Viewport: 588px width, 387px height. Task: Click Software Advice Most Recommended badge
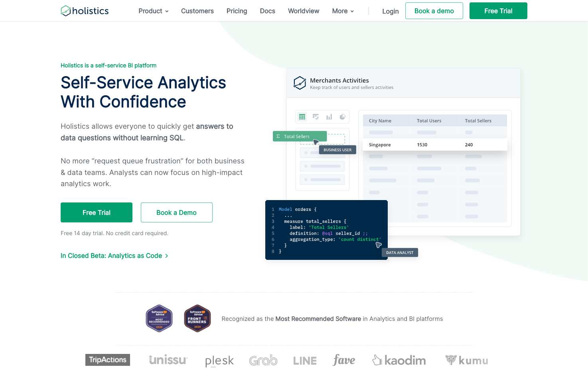click(x=159, y=318)
